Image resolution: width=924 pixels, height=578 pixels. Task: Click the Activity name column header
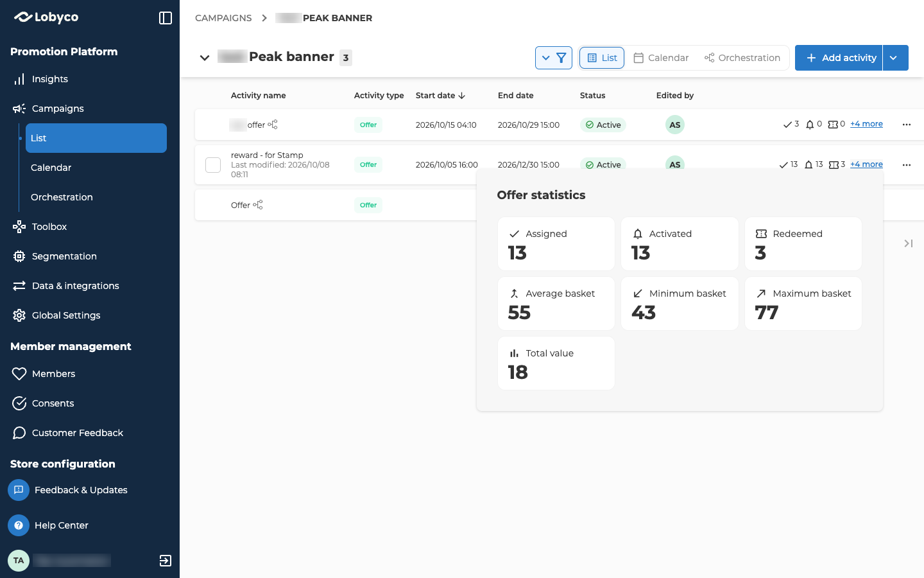pyautogui.click(x=259, y=96)
